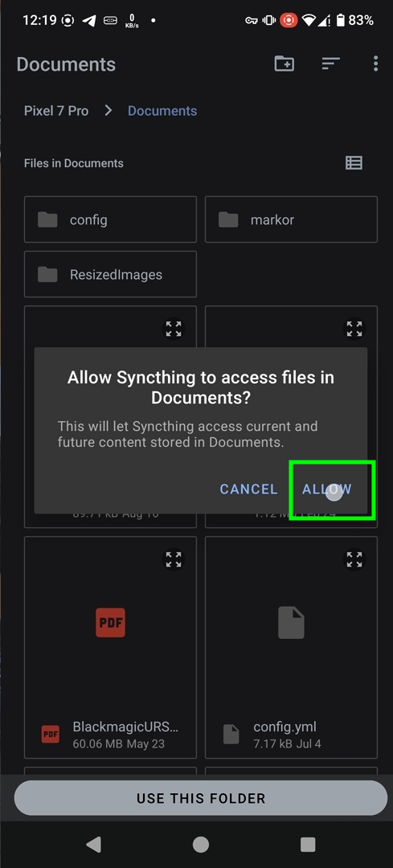The height and width of the screenshot is (868, 393).
Task: Tap the Android back navigation triangle
Action: (93, 844)
